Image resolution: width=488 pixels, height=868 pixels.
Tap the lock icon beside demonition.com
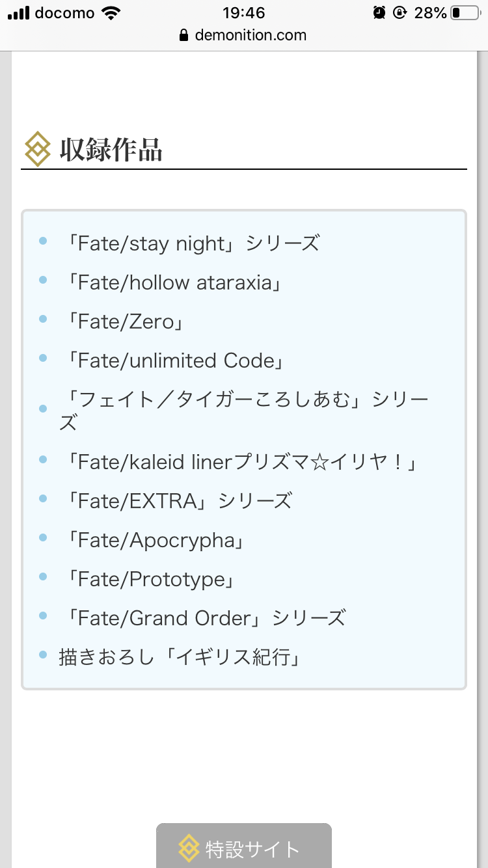click(x=183, y=36)
